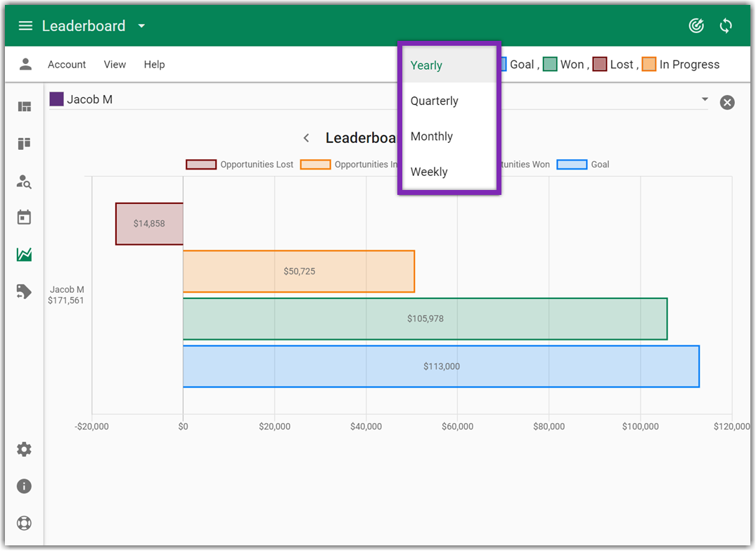Toggle the In Progress filter checkbox
Viewport: 756px width, 551px height.
(x=649, y=64)
